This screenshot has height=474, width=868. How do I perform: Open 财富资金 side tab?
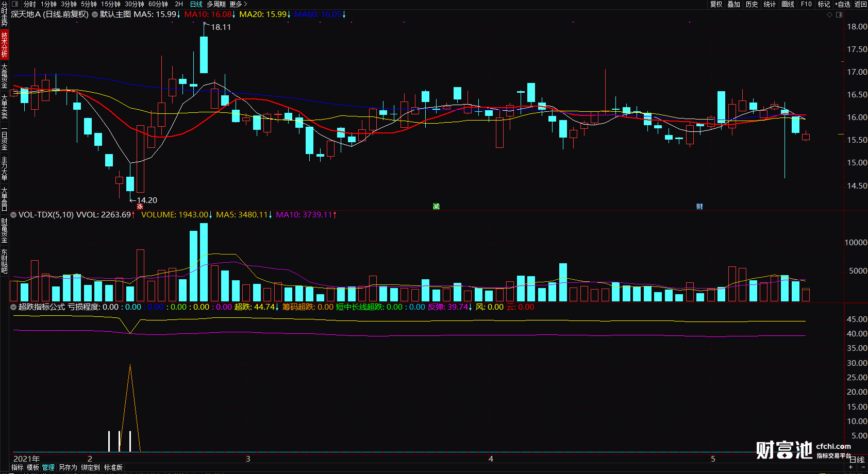tap(4, 230)
